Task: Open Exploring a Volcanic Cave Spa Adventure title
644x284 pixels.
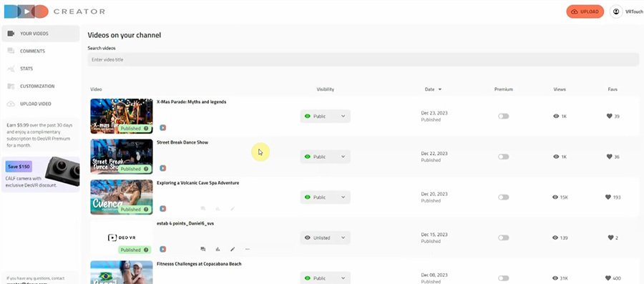Action: tap(197, 183)
